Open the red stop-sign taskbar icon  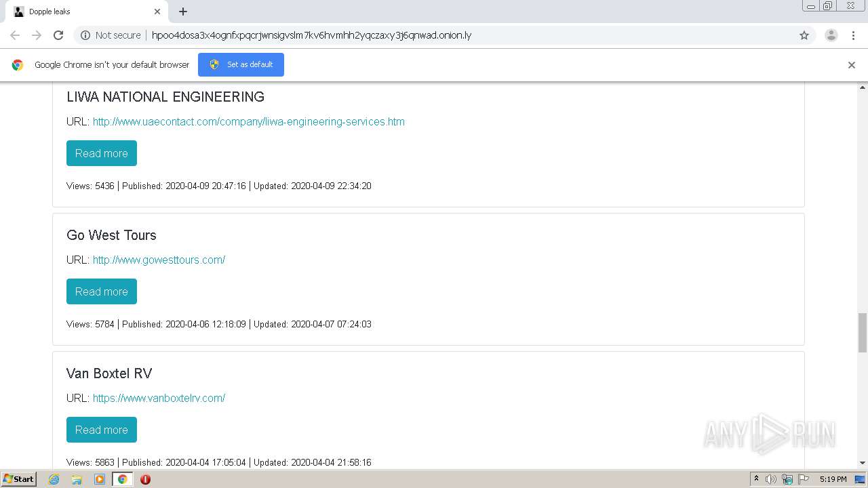point(145,479)
